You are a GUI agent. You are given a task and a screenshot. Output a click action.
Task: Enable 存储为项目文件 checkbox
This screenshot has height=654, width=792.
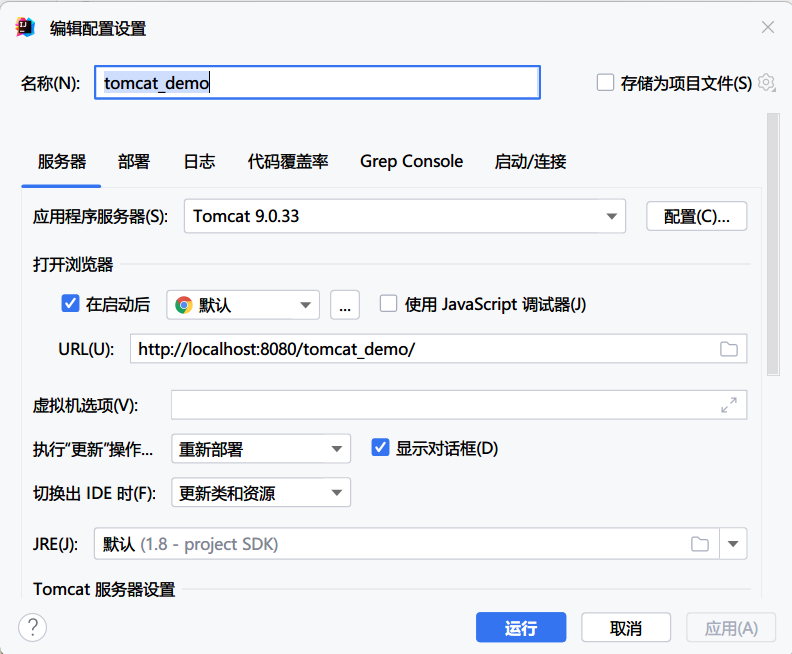[x=605, y=82]
